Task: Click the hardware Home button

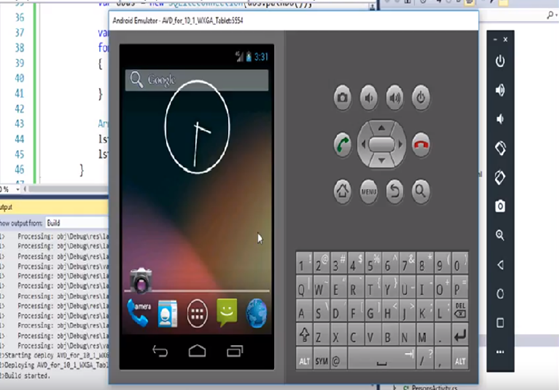Action: coord(342,191)
